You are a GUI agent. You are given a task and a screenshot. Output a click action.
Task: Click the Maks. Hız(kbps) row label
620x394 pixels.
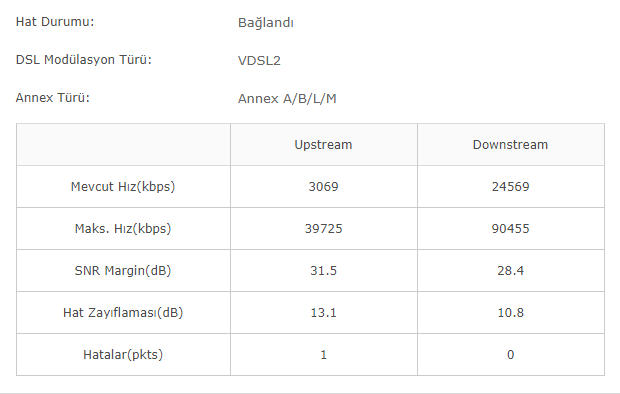[x=123, y=229]
